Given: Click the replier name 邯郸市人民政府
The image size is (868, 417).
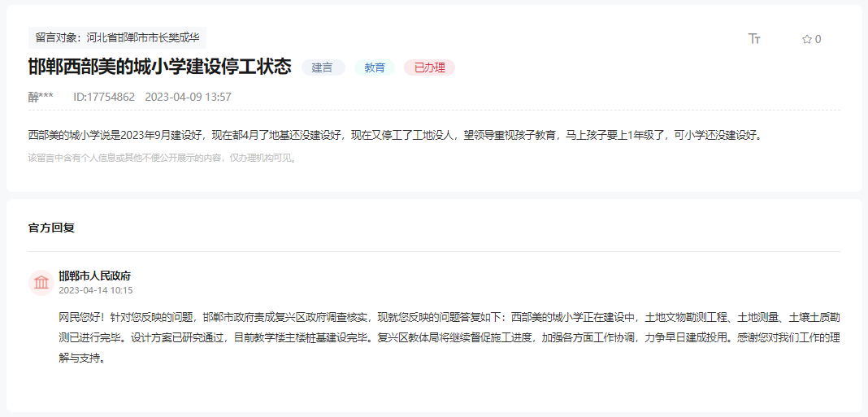Looking at the screenshot, I should [x=94, y=276].
